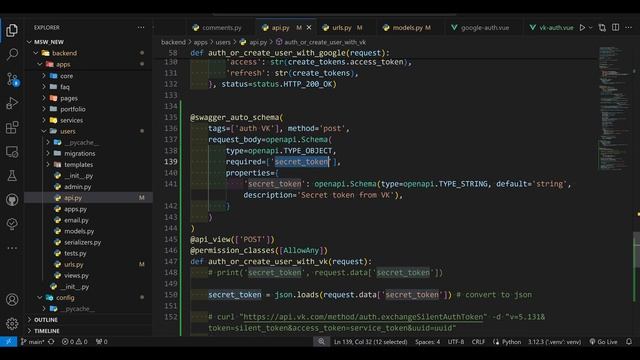Go to line via 'Ln 139, Col 32'
Image resolution: width=640 pixels, height=360 pixels.
[371, 342]
